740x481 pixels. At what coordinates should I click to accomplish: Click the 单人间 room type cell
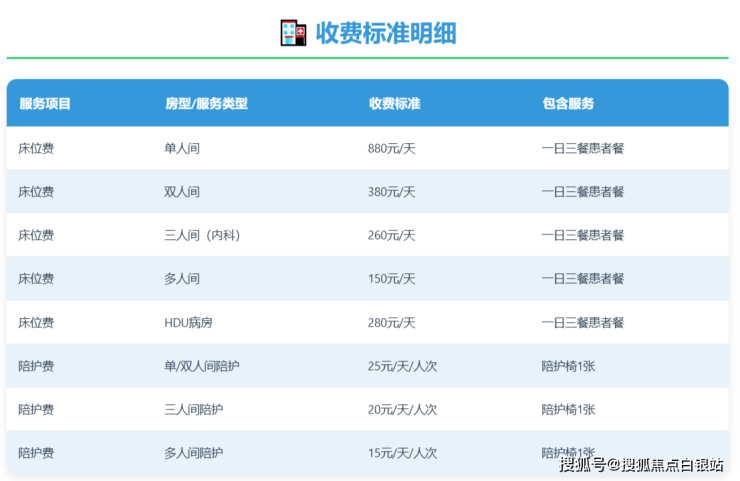(x=182, y=148)
